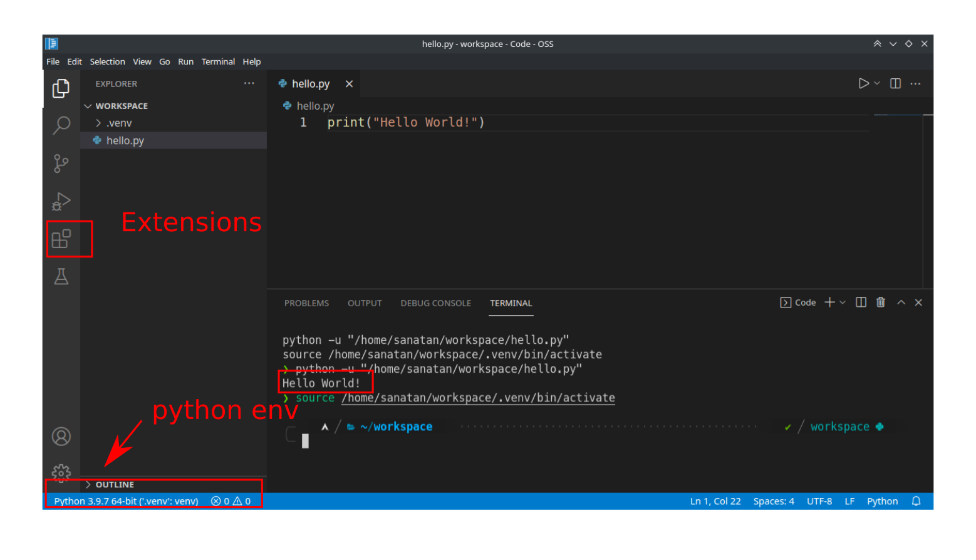
Task: Open the Testing flask view
Action: coord(61,276)
